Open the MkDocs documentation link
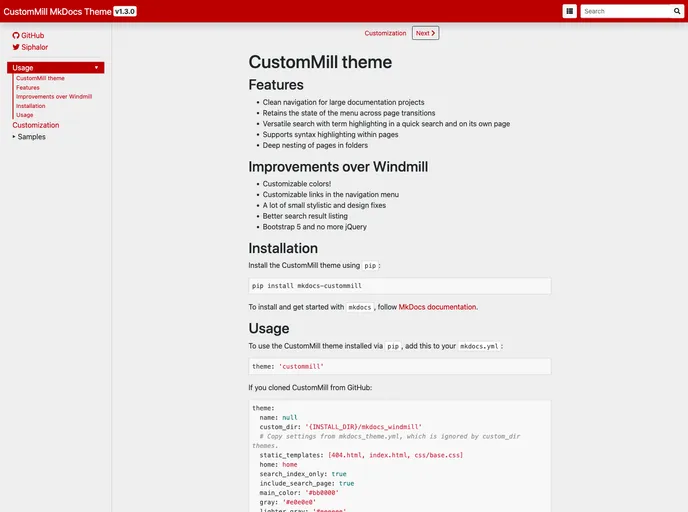688x512 pixels. 437,307
